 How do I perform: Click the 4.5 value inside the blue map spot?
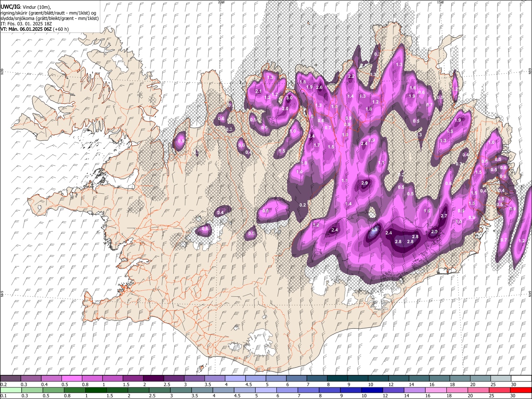pyautogui.click(x=374, y=229)
